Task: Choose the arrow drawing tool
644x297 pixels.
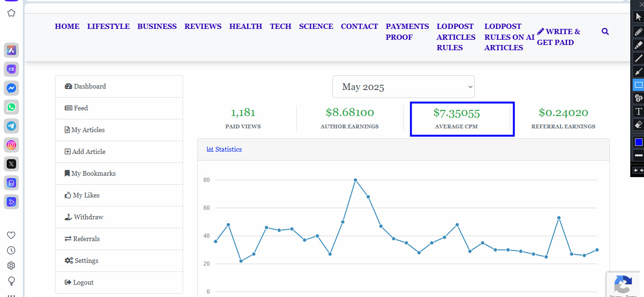Action: pos(638,72)
